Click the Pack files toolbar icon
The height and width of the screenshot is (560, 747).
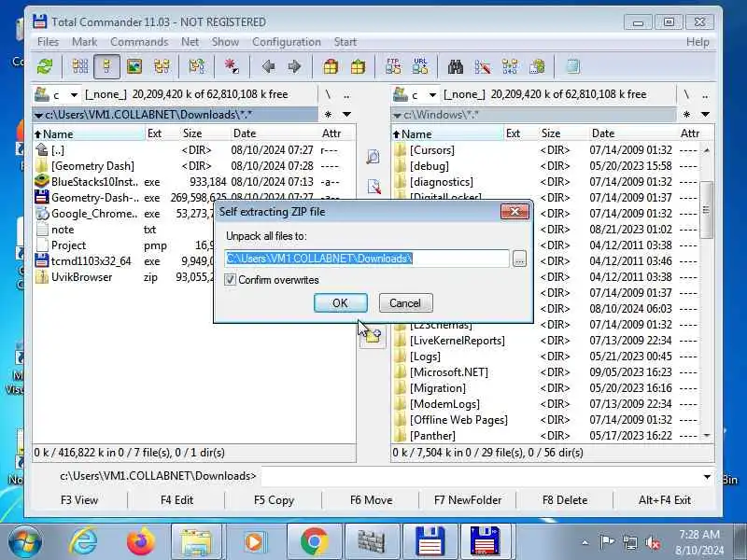tap(331, 66)
